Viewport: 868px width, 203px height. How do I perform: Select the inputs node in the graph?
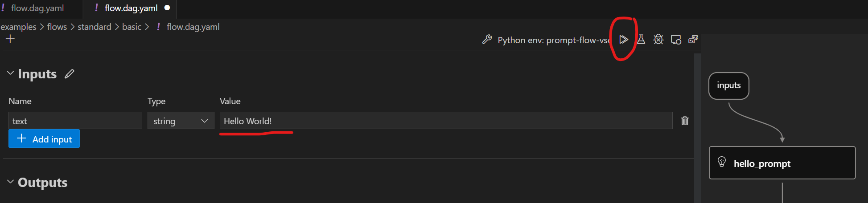coord(728,85)
